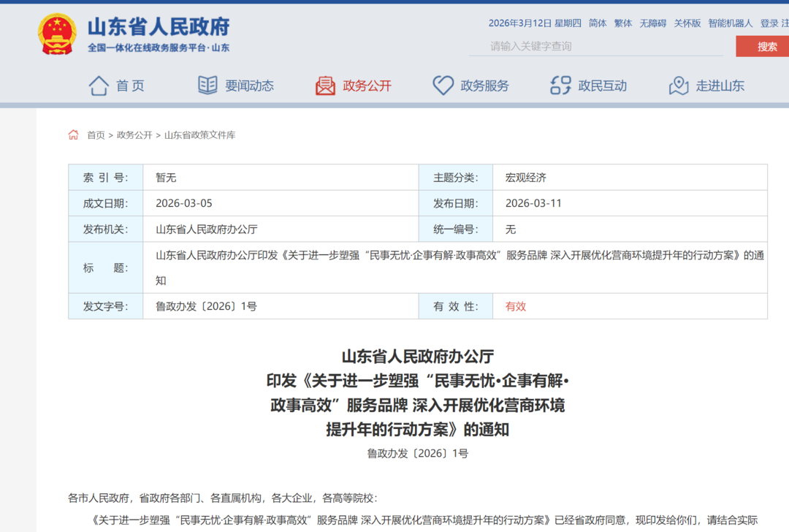Click the 政务公开 breadcrumb link

tap(134, 135)
